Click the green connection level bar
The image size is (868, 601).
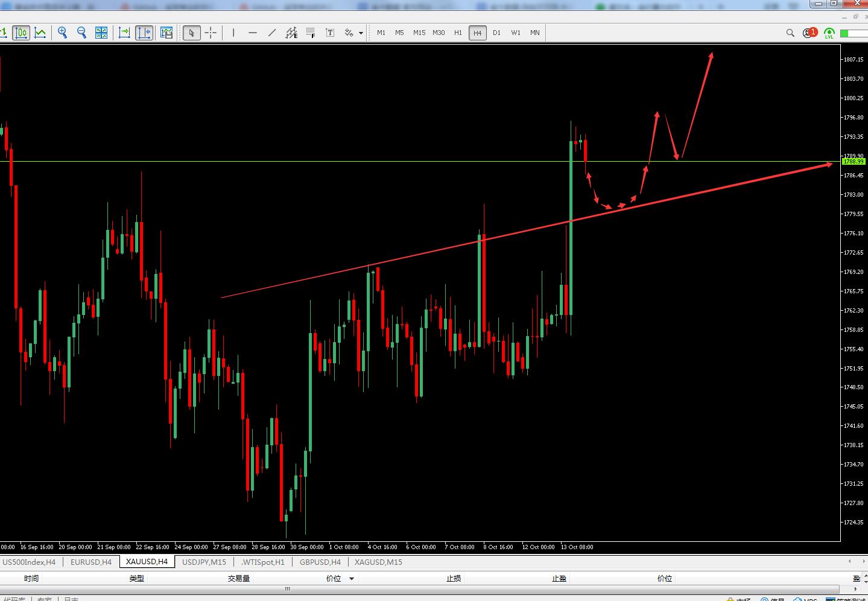tap(854, 33)
